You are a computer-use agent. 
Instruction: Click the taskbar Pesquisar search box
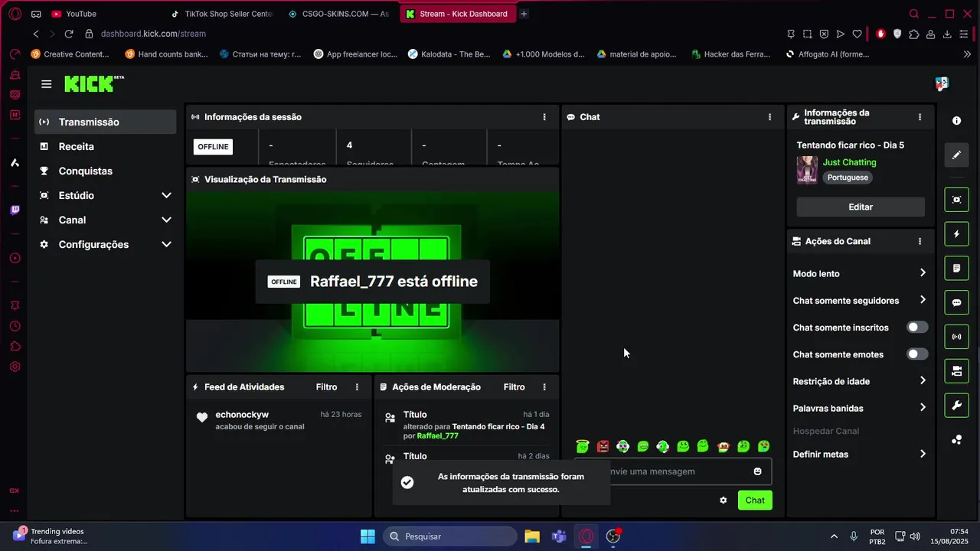[450, 536]
